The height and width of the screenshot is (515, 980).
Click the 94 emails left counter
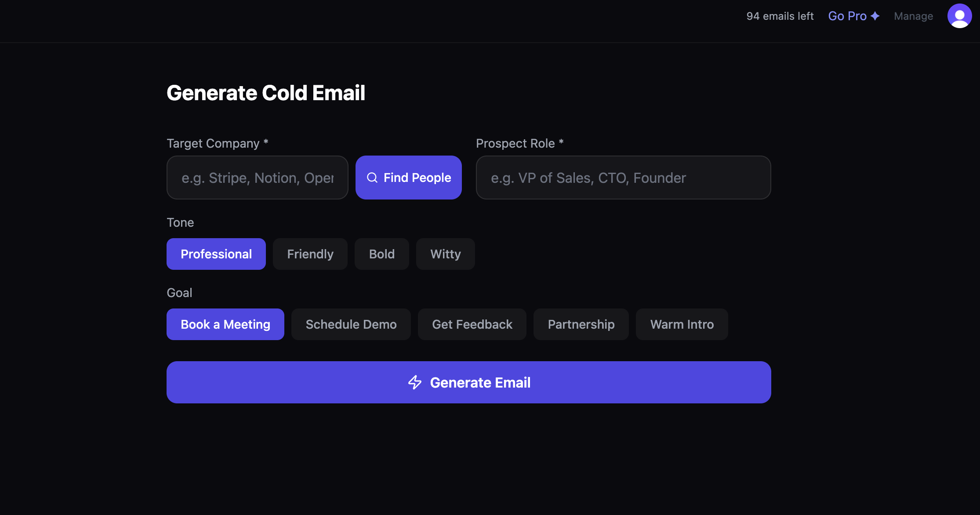click(x=780, y=16)
